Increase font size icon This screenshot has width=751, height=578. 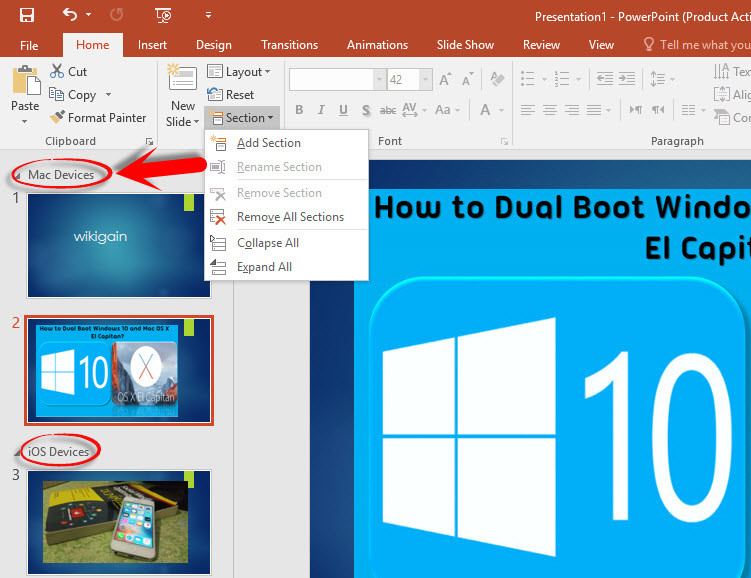[445, 79]
